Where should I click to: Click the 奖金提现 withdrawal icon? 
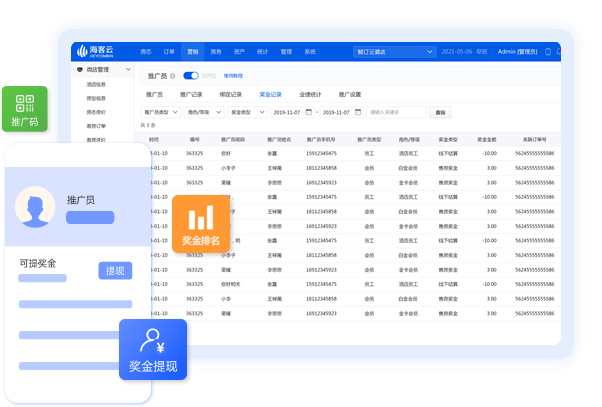[153, 340]
